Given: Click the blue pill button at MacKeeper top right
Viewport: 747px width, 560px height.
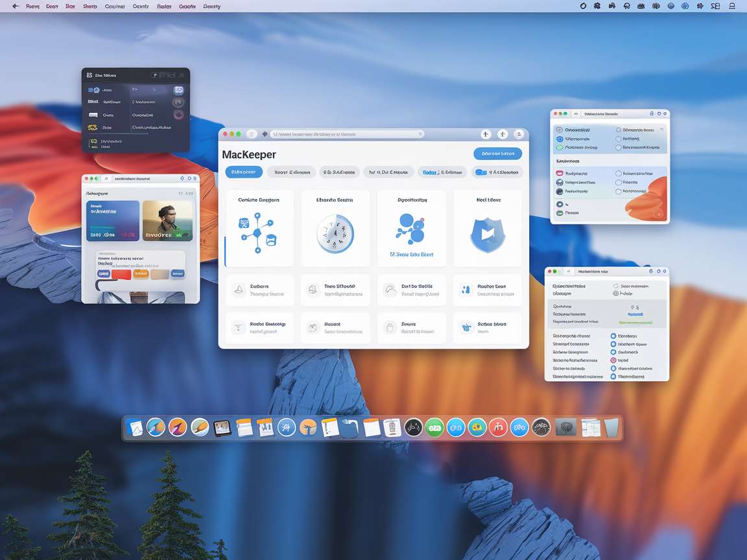Looking at the screenshot, I should (x=498, y=154).
